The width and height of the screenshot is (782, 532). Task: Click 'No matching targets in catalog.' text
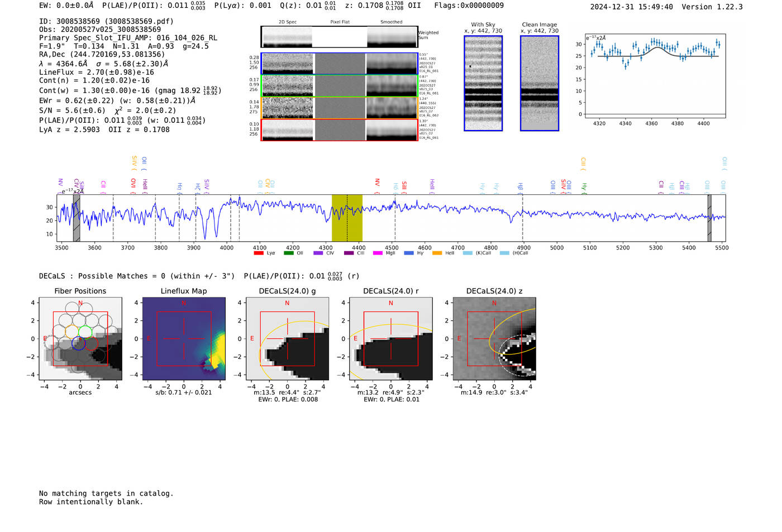tap(106, 493)
